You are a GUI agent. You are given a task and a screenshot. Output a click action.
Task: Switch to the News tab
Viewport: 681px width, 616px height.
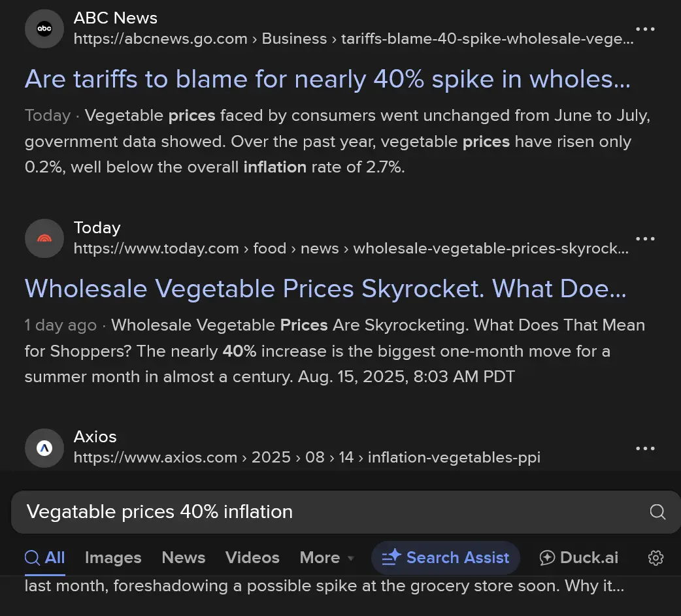pos(184,558)
